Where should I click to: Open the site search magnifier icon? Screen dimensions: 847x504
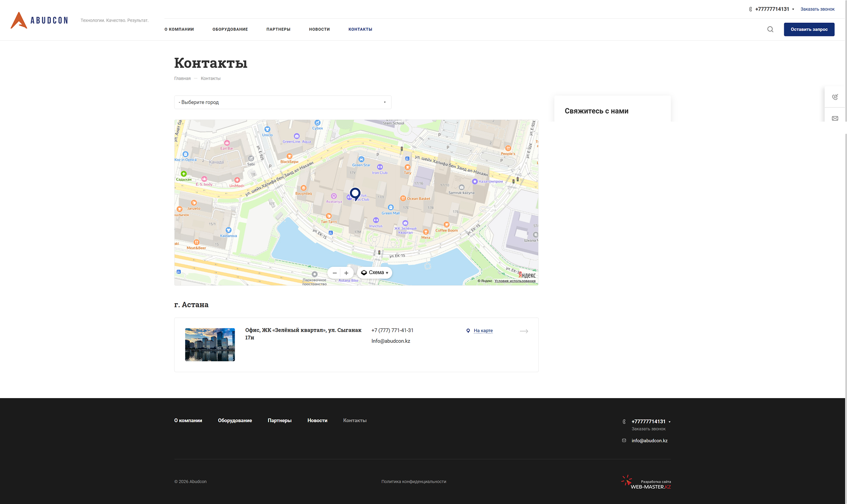click(770, 30)
